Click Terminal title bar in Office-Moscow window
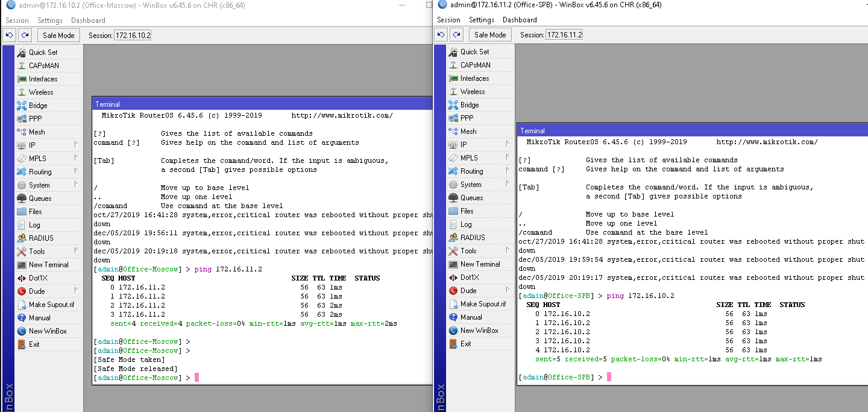The height and width of the screenshot is (412, 868). tap(262, 104)
